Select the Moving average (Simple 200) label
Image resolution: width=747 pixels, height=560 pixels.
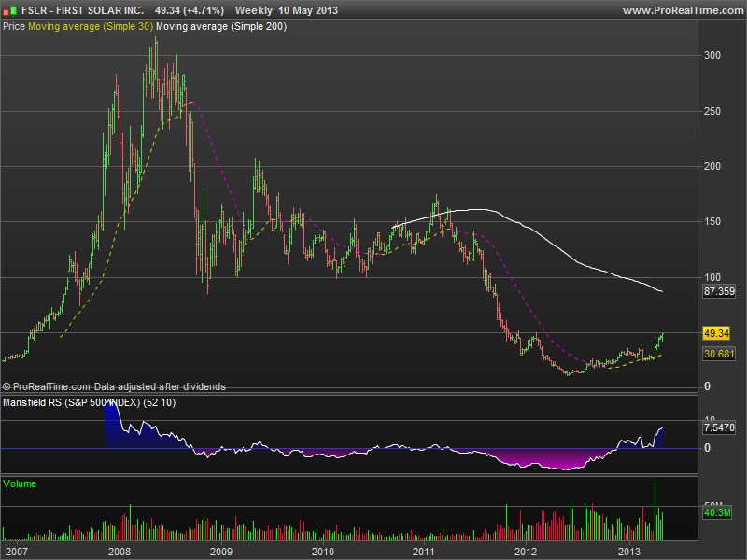pyautogui.click(x=221, y=27)
